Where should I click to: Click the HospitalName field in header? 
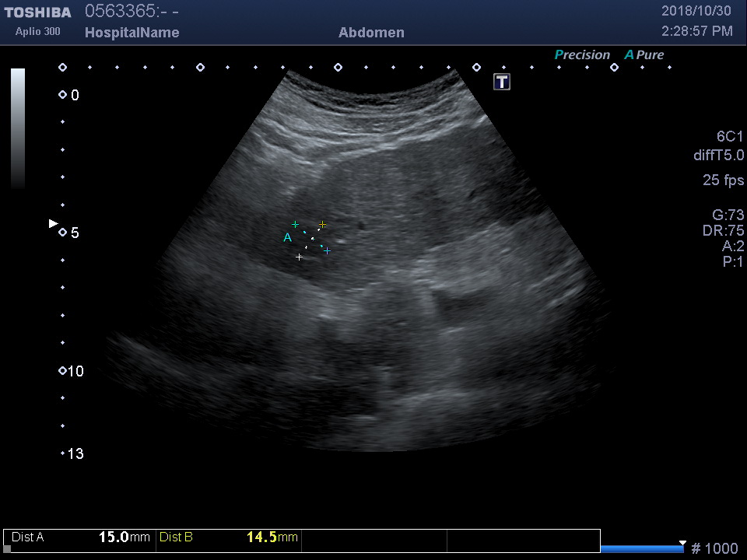[132, 33]
